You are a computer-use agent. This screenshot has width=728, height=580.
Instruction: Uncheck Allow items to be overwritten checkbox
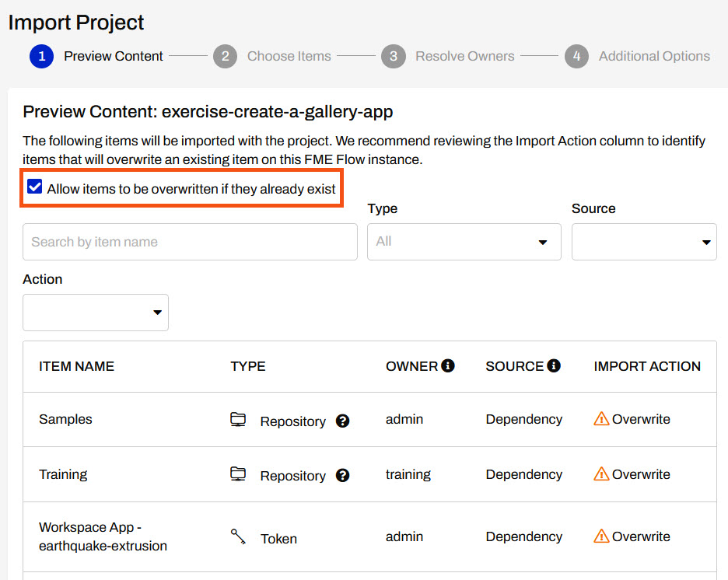34,187
